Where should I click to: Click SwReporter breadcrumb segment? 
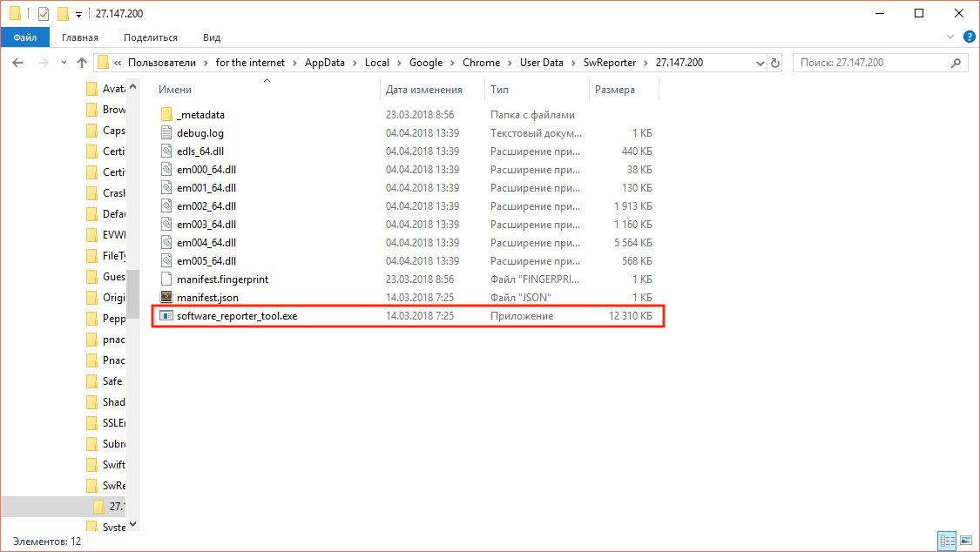pyautogui.click(x=610, y=63)
